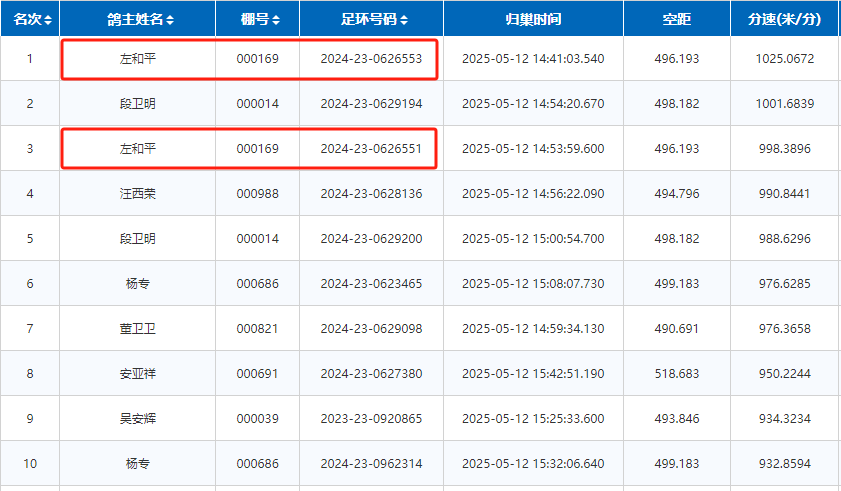Sort table by 鸽主姓名 column arrows
Image resolution: width=841 pixels, height=491 pixels.
point(169,20)
